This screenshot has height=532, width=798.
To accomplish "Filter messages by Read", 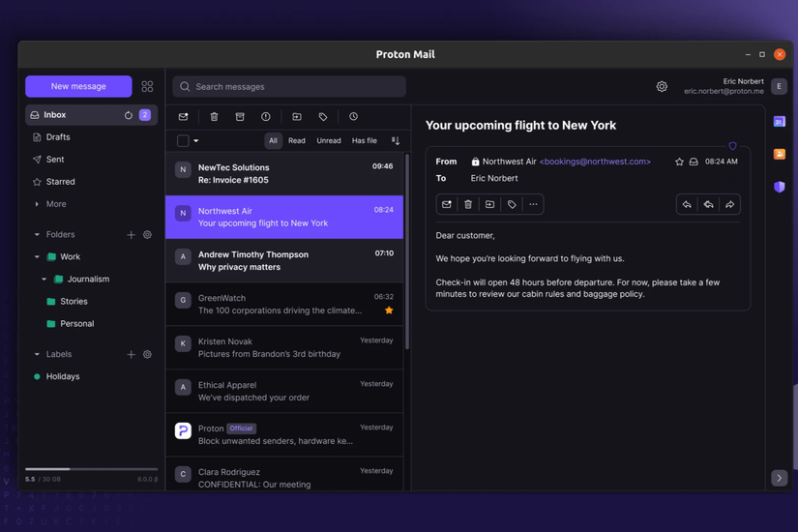I will 297,140.
